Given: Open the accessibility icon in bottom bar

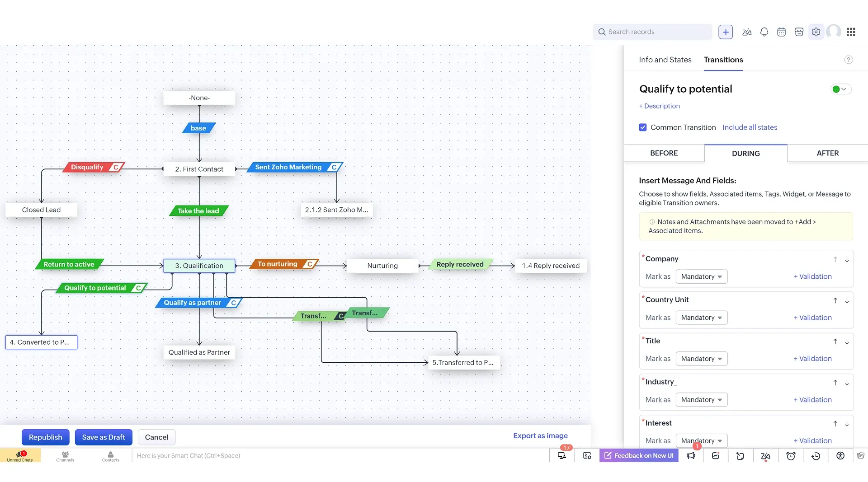Looking at the screenshot, I should [x=840, y=456].
